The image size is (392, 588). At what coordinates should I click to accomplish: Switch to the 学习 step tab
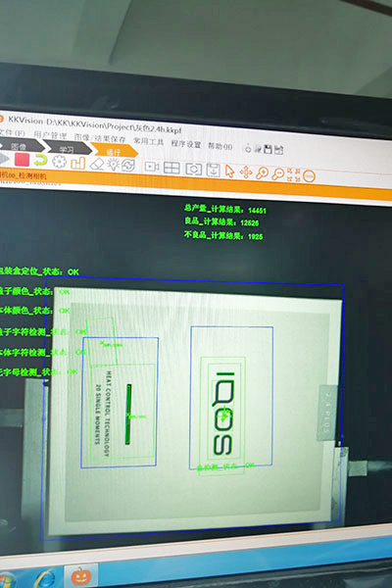pyautogui.click(x=67, y=149)
